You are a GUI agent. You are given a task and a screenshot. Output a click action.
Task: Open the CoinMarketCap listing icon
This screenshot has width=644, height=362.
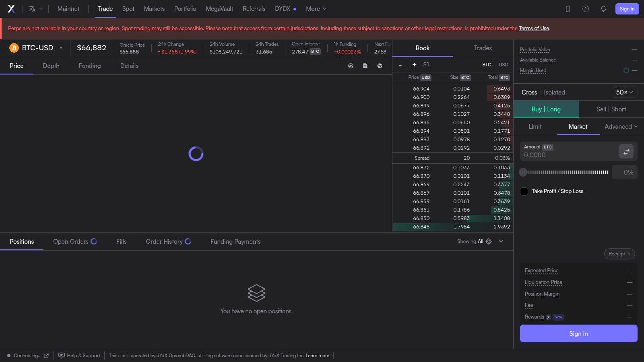[351, 66]
